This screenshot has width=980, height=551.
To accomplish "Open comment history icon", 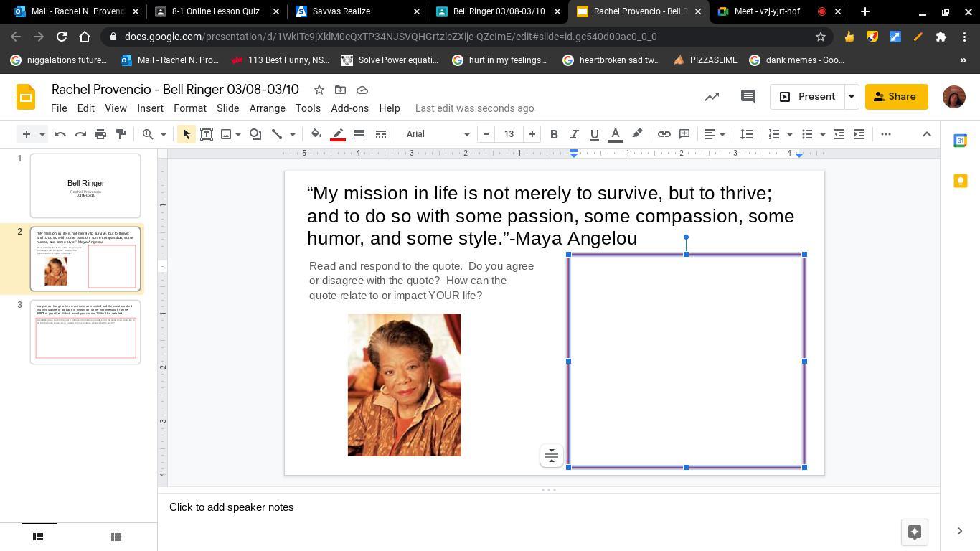I will coord(748,97).
